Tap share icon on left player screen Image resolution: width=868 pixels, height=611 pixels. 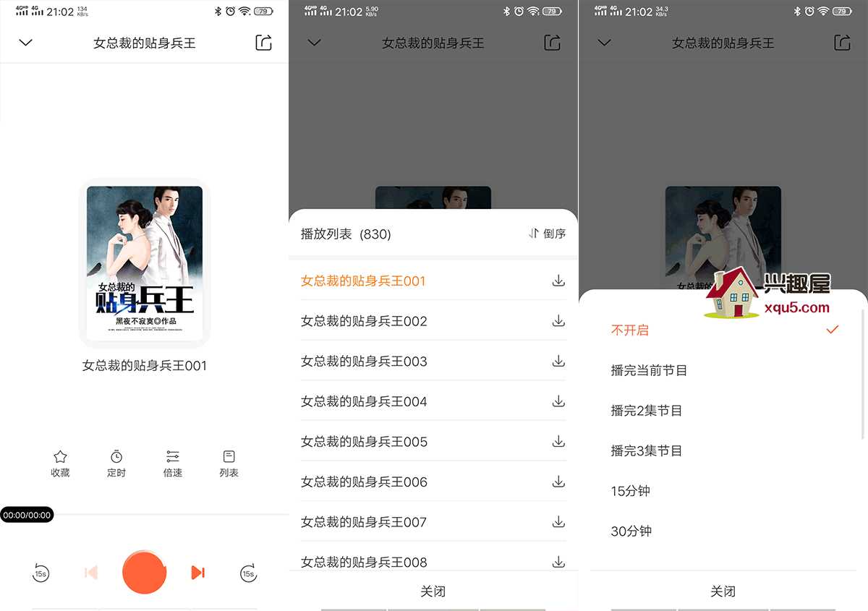(x=263, y=43)
